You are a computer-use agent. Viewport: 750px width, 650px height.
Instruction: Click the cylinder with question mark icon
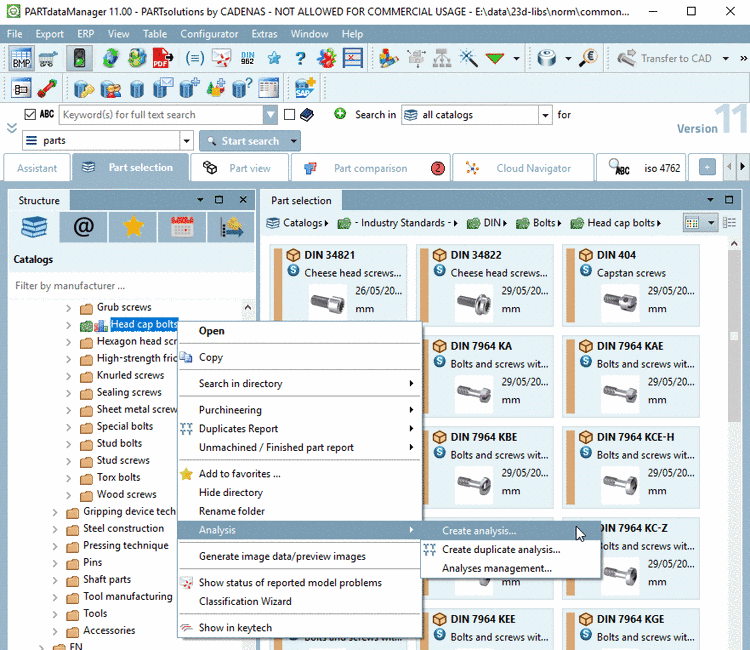(x=242, y=88)
